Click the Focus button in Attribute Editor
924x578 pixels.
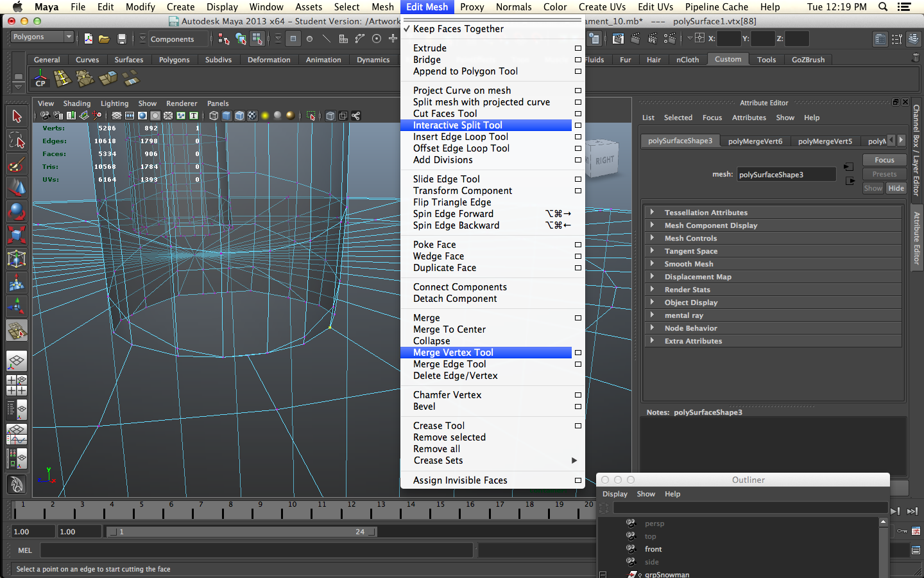(884, 160)
